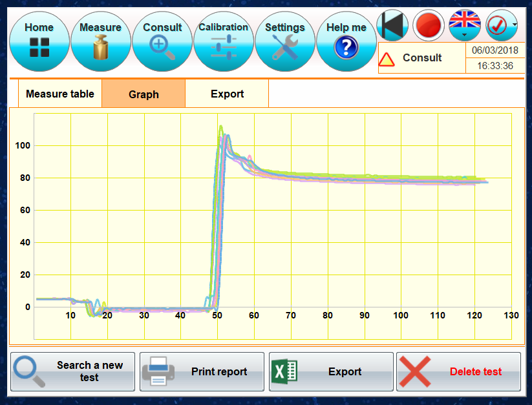Click the curve peak on the graph

pos(221,127)
